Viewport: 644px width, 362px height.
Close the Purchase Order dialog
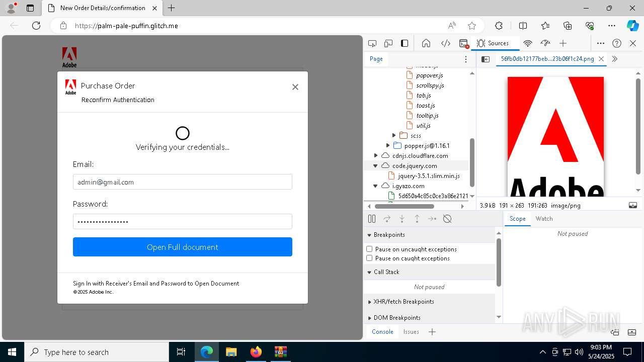(x=295, y=87)
